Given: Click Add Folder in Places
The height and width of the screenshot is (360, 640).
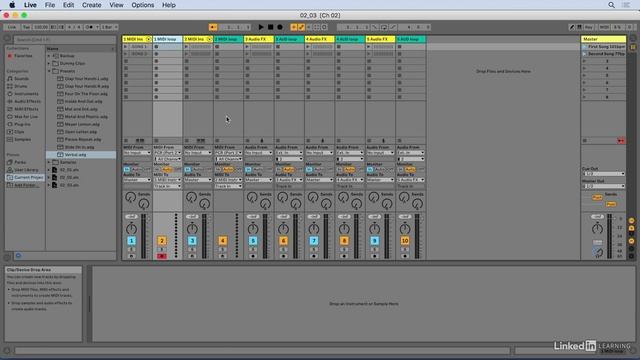Looking at the screenshot, I should point(26,185).
